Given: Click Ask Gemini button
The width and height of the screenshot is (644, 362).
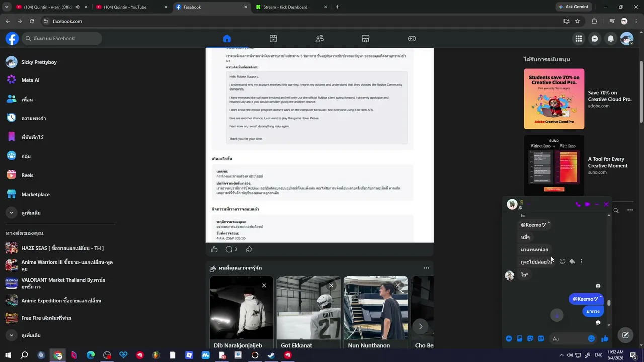Looking at the screenshot, I should click(x=573, y=7).
